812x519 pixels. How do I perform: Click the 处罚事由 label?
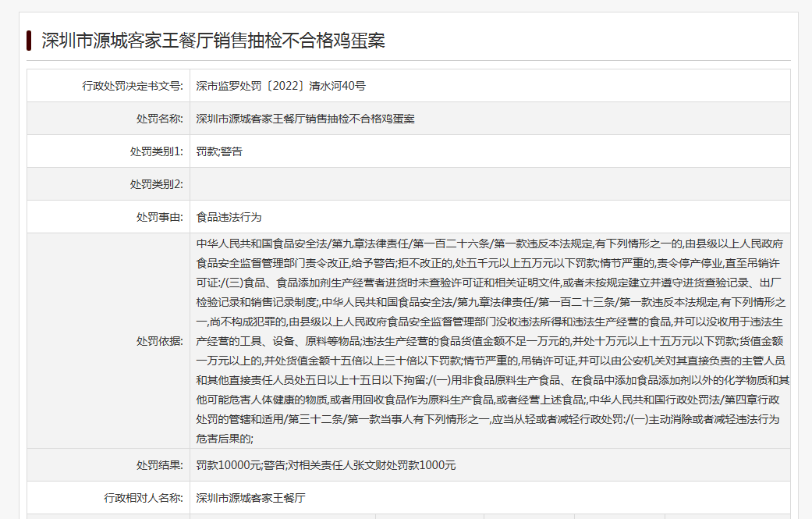click(x=158, y=217)
